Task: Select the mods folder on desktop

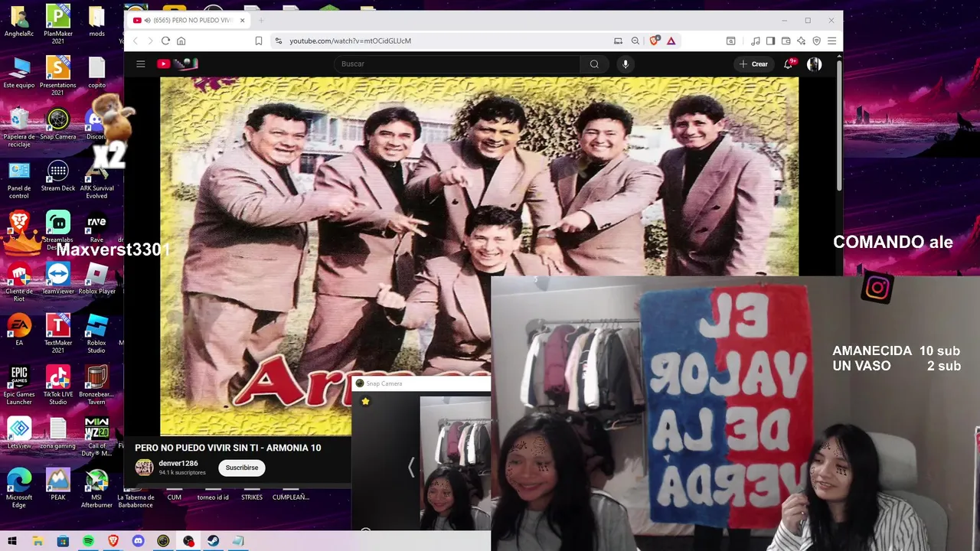Action: click(96, 22)
